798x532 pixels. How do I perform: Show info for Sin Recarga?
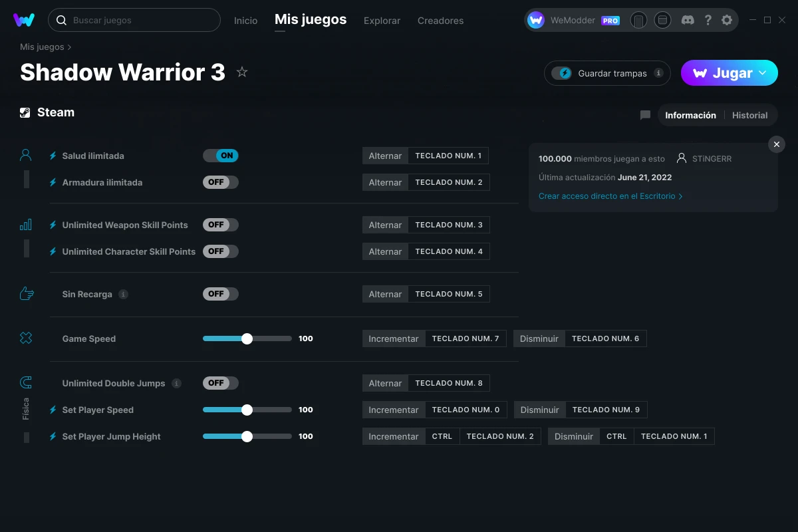tap(123, 294)
